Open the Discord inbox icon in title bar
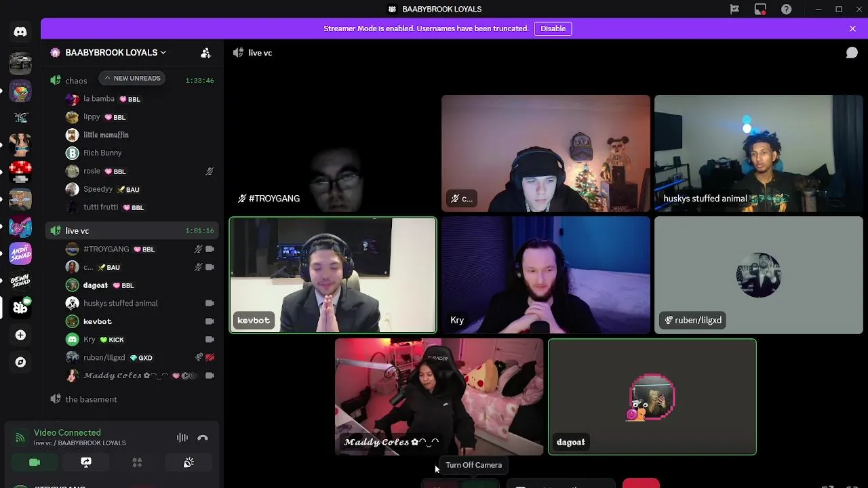 point(760,9)
